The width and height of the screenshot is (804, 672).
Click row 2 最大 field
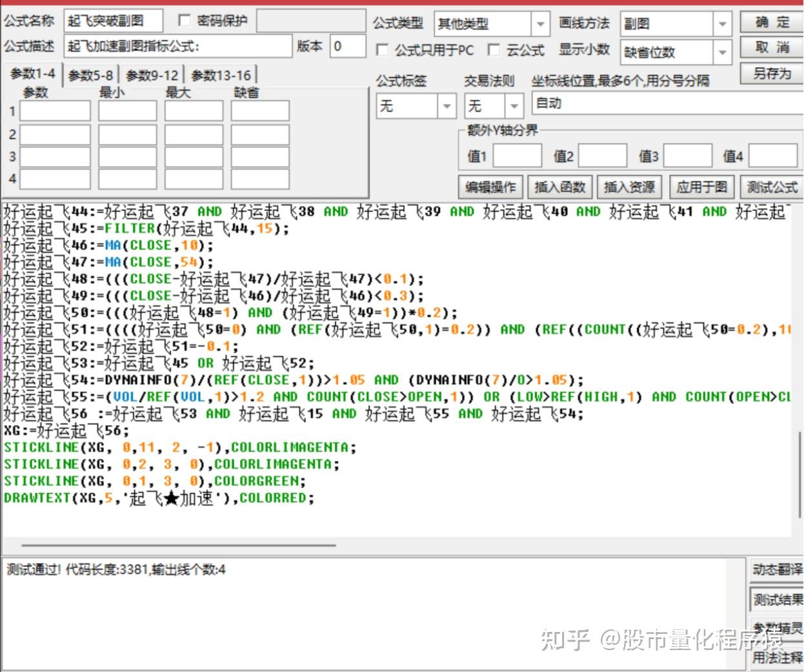(194, 134)
